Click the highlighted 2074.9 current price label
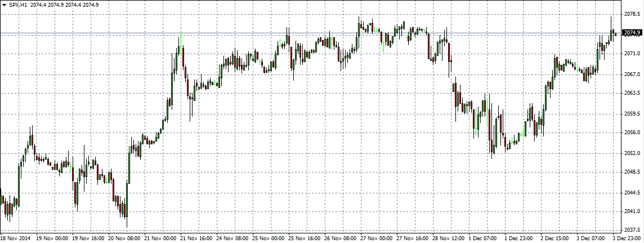 tap(633, 33)
